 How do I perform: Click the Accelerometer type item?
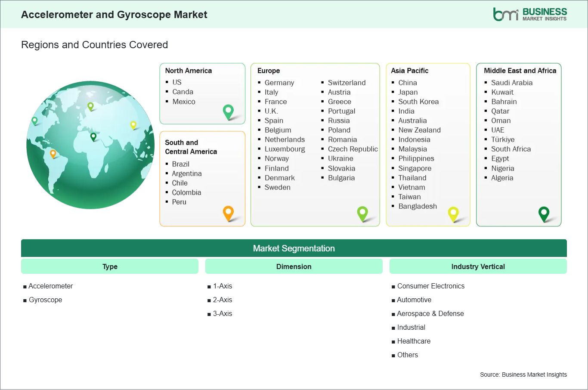tap(50, 286)
